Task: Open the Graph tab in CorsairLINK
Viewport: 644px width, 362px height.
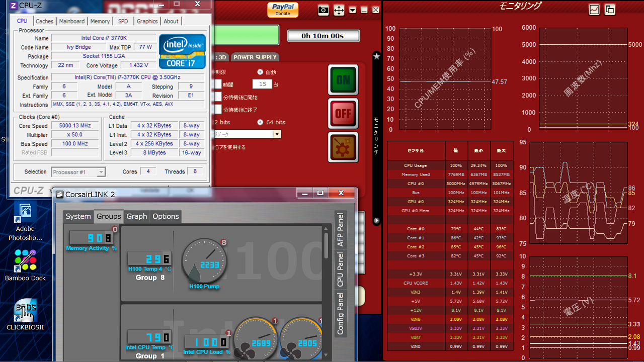Action: (136, 216)
